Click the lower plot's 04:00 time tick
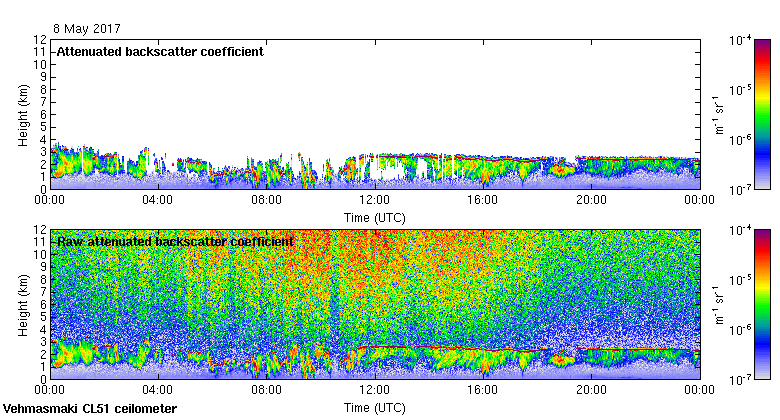This screenshot has height=420, width=780. point(158,390)
